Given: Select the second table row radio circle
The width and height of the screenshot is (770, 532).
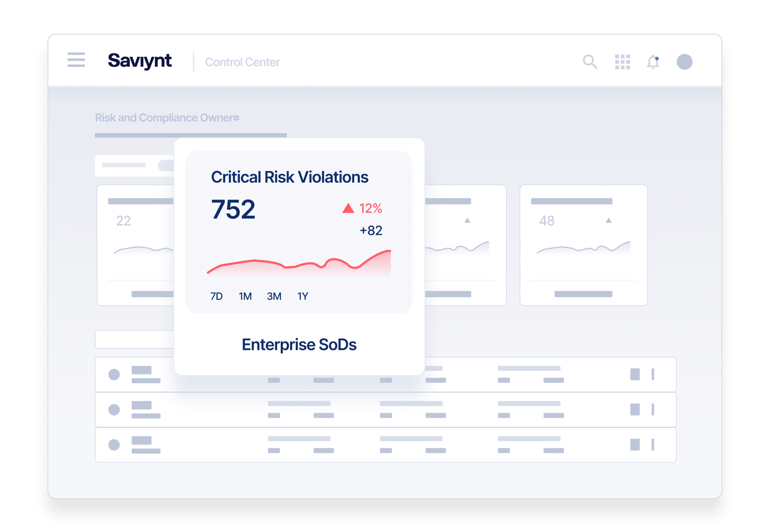Looking at the screenshot, I should (114, 409).
